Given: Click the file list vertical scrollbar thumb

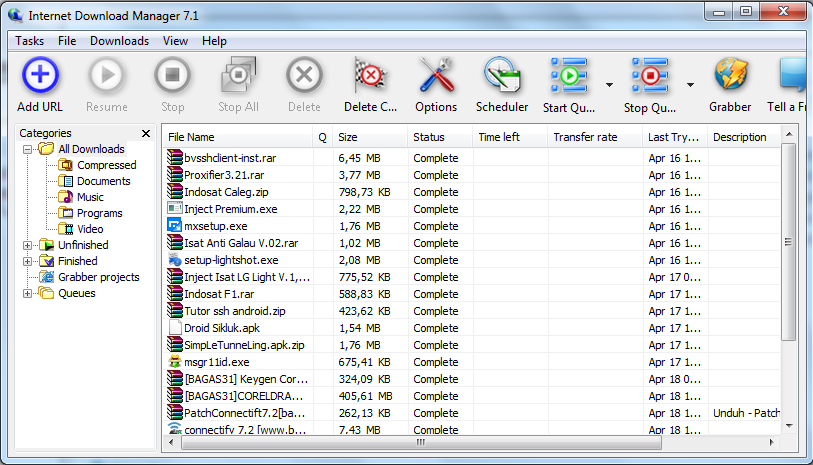Looking at the screenshot, I should [x=789, y=242].
